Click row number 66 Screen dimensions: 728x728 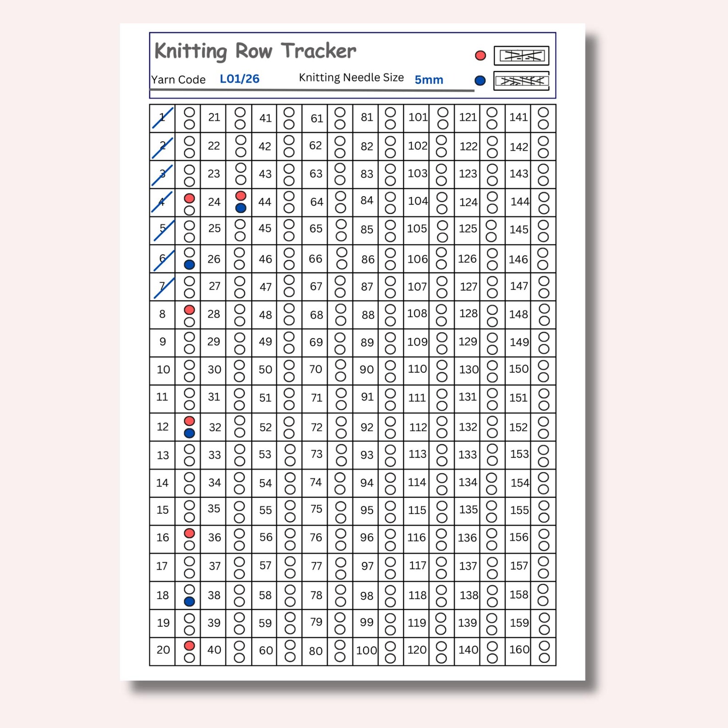pyautogui.click(x=315, y=259)
